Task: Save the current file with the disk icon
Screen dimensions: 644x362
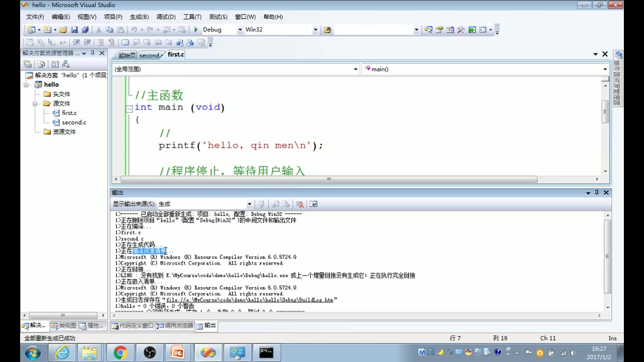Action: [x=74, y=30]
